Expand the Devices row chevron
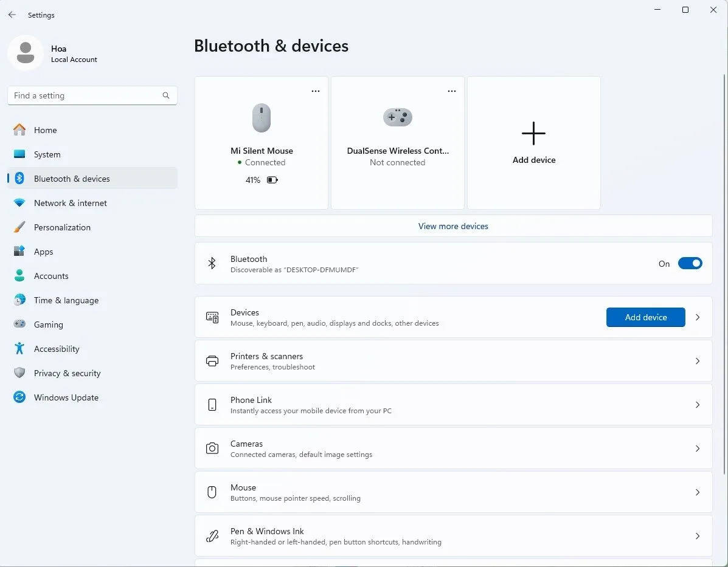 coord(698,317)
